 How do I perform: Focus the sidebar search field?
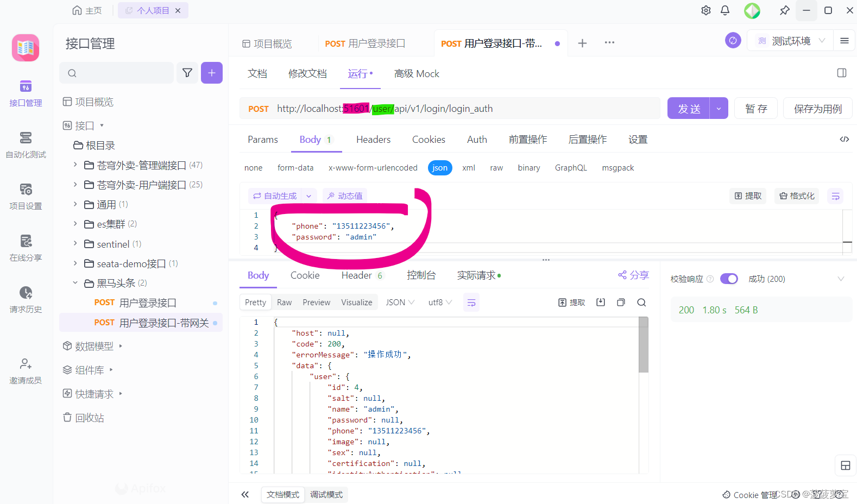tap(117, 73)
